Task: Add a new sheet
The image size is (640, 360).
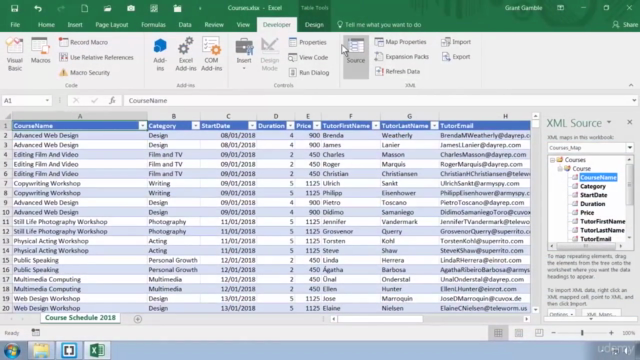Action: tap(138, 319)
